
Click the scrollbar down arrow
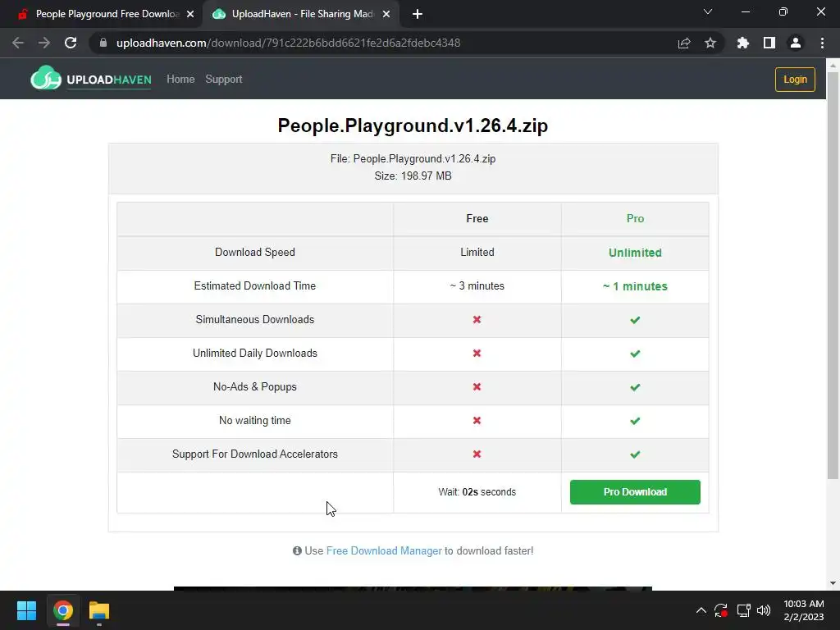point(833,583)
